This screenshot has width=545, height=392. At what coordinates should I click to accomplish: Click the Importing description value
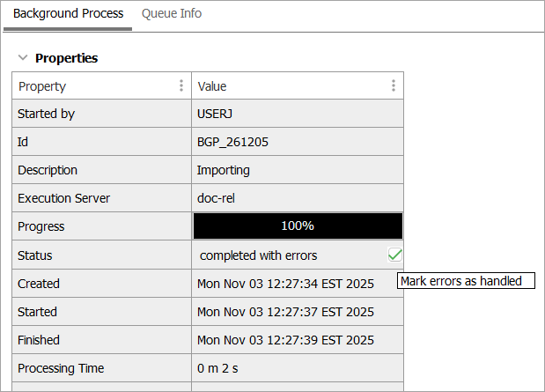coord(224,170)
